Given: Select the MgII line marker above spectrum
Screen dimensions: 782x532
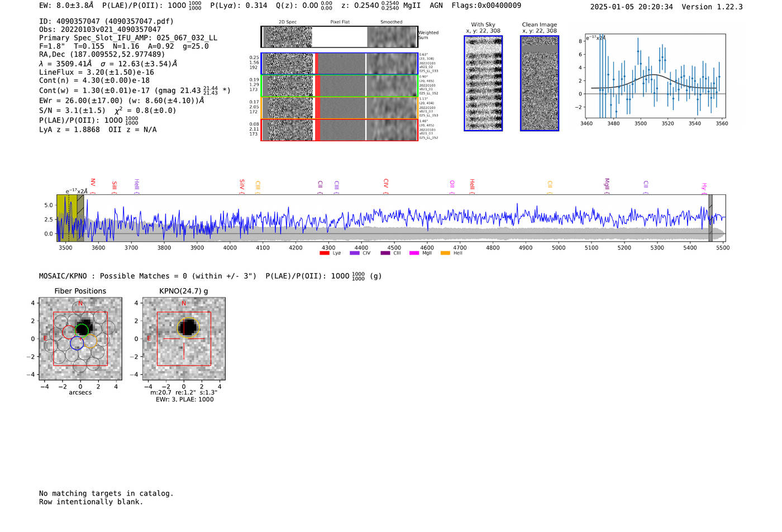Looking at the screenshot, I should (607, 186).
